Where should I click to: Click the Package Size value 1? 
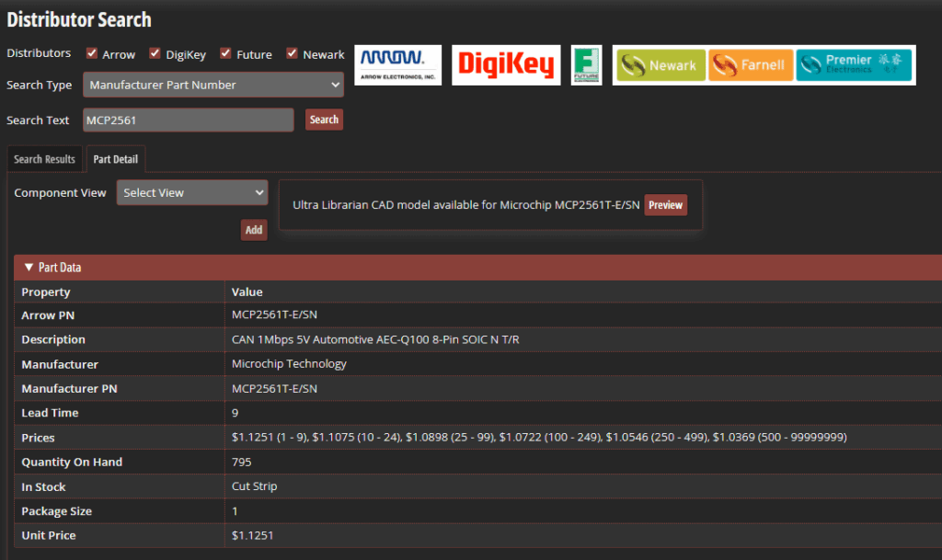point(235,511)
